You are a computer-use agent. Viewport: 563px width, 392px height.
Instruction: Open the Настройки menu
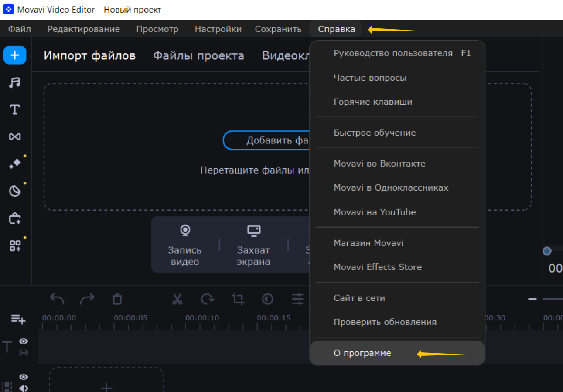218,29
